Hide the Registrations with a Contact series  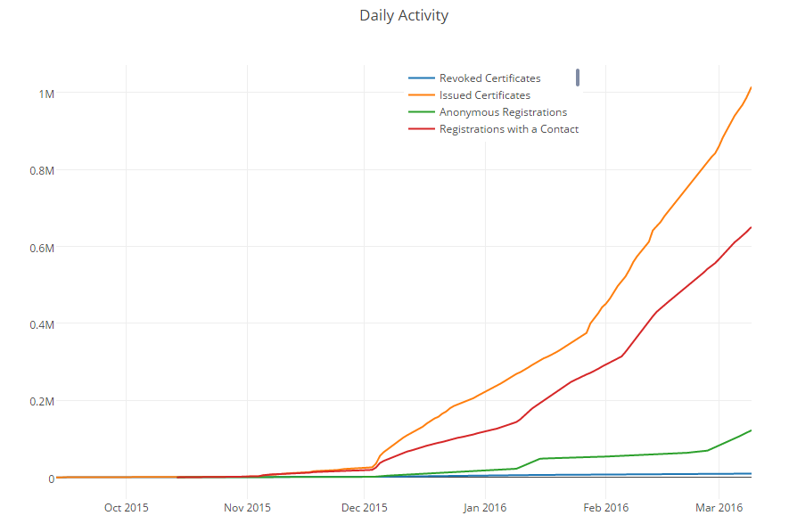508,129
